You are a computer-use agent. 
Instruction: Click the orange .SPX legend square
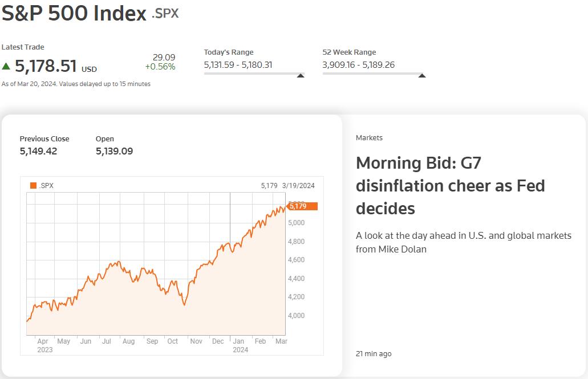pyautogui.click(x=34, y=186)
